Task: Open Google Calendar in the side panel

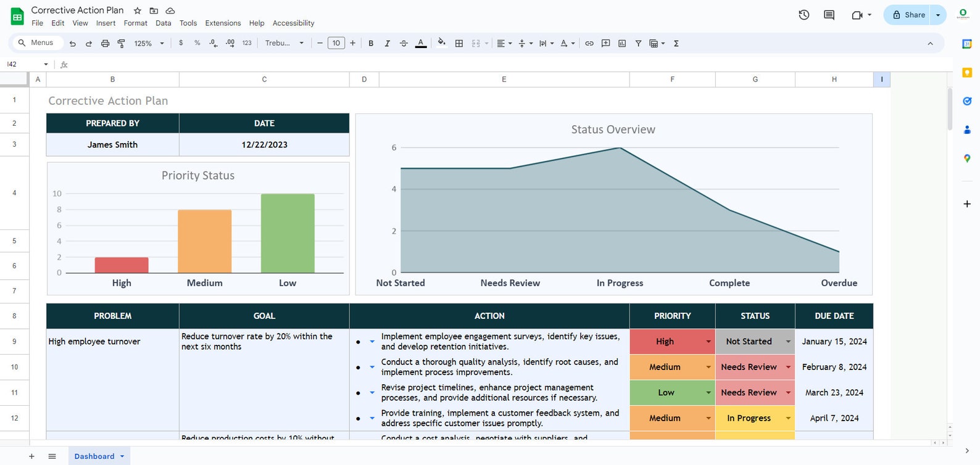Action: [x=967, y=44]
